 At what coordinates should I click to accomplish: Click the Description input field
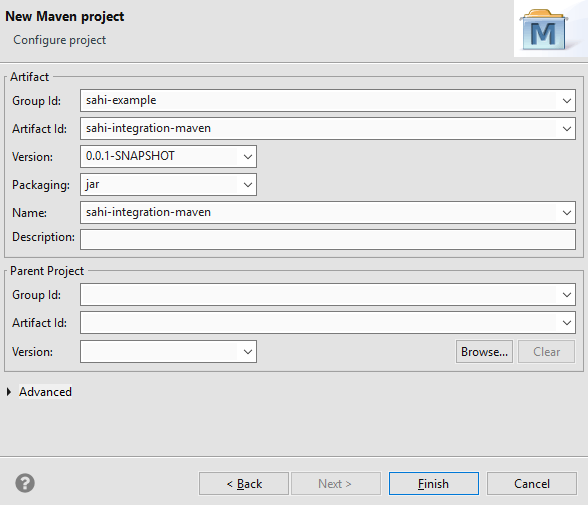[328, 240]
